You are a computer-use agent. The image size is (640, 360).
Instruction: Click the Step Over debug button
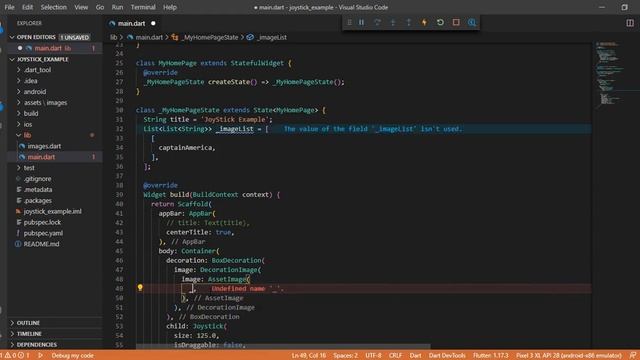pos(377,22)
